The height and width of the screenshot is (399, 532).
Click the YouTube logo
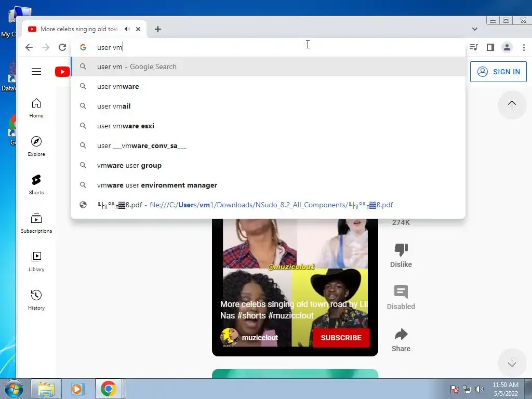[62, 72]
